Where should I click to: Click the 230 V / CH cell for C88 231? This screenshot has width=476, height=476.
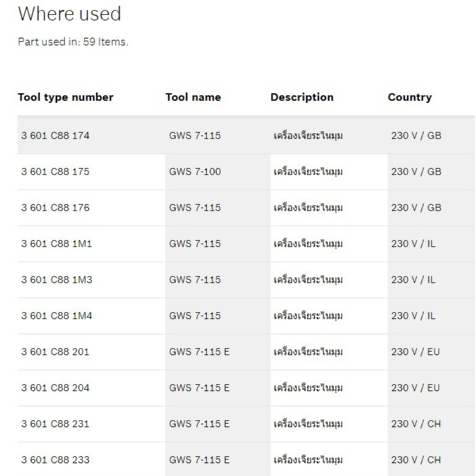[416, 424]
